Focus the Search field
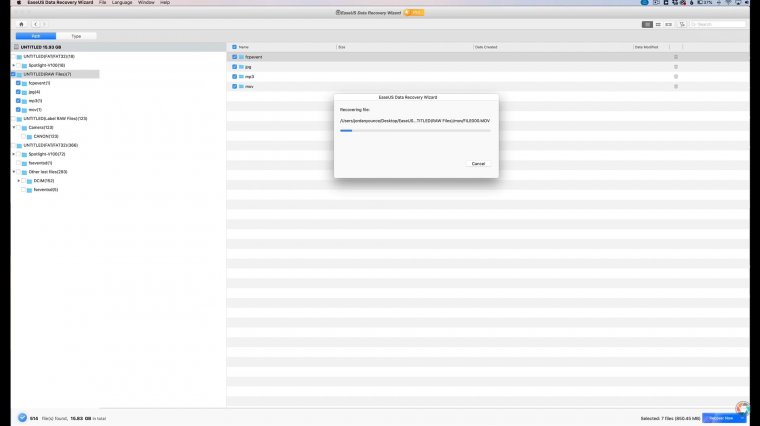The image size is (760, 426). click(x=717, y=24)
